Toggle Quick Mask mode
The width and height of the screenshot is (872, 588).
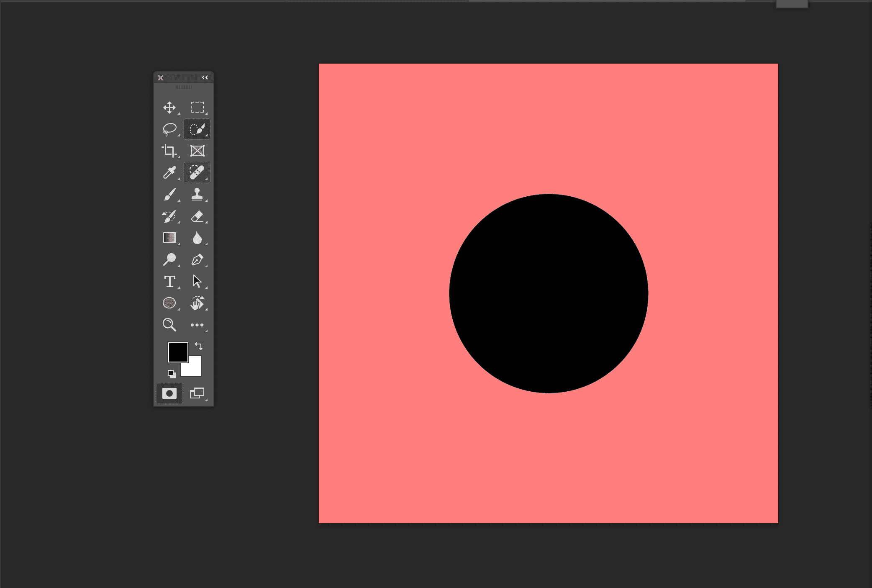169,393
